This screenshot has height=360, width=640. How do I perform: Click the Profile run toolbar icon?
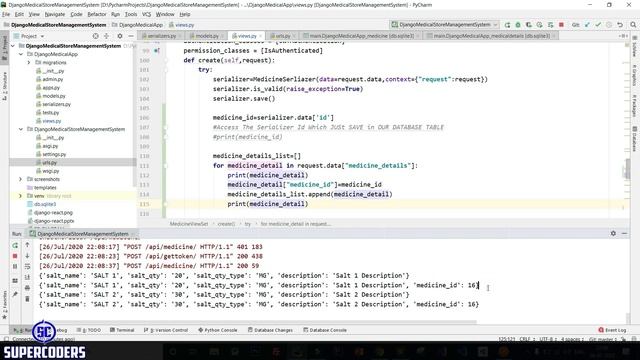pyautogui.click(x=540, y=25)
